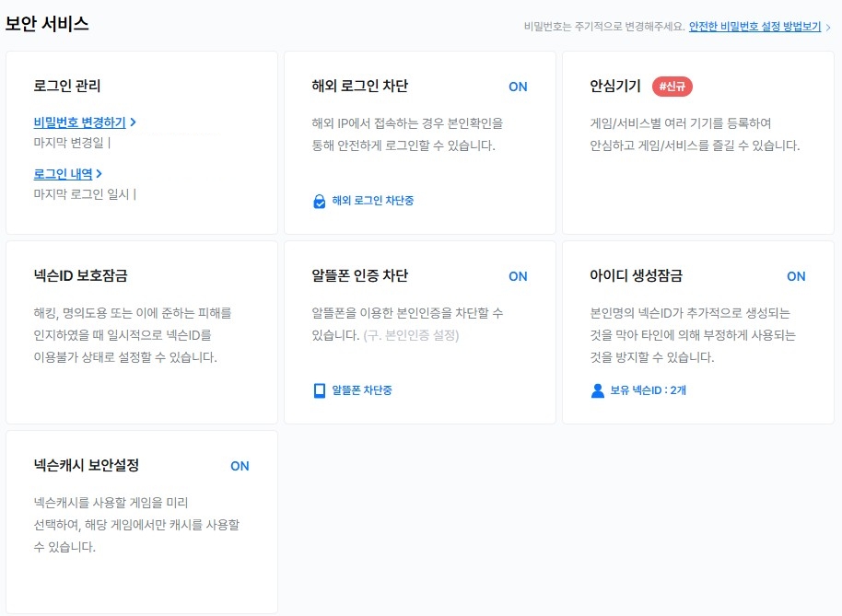The image size is (842, 616).
Task: Click the phone icon beside 알뜰폰 차단중
Action: [319, 390]
